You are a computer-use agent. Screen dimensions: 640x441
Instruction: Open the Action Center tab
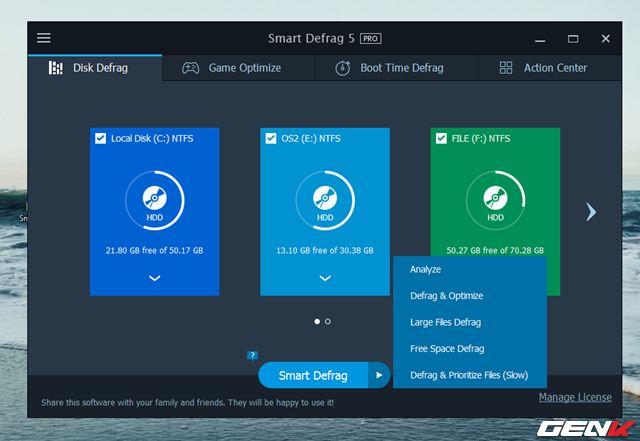tap(550, 68)
